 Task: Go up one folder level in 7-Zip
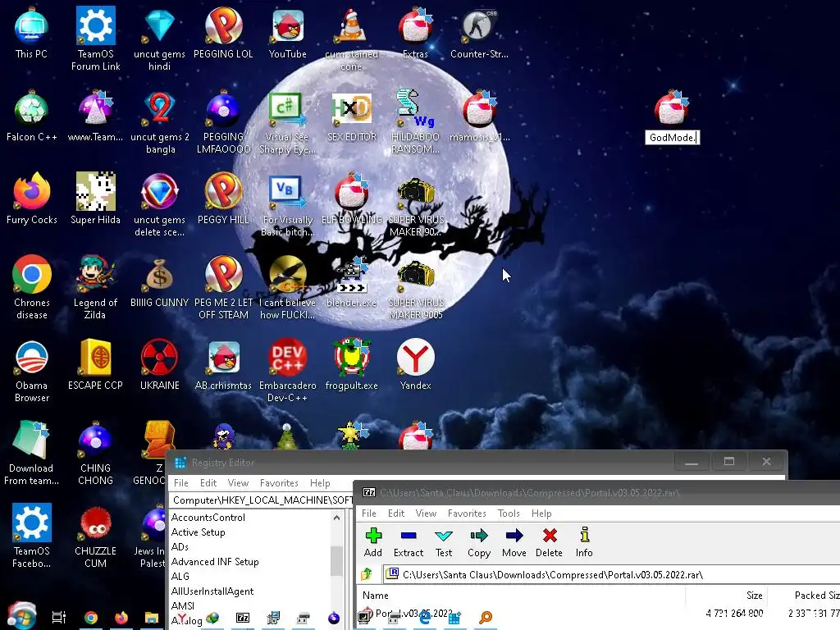click(367, 574)
